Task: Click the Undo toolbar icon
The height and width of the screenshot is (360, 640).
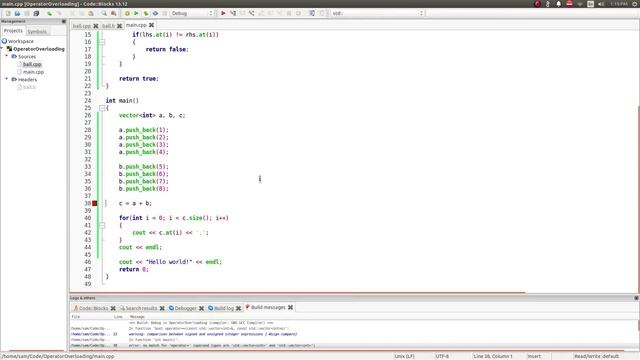Action: pos(49,13)
